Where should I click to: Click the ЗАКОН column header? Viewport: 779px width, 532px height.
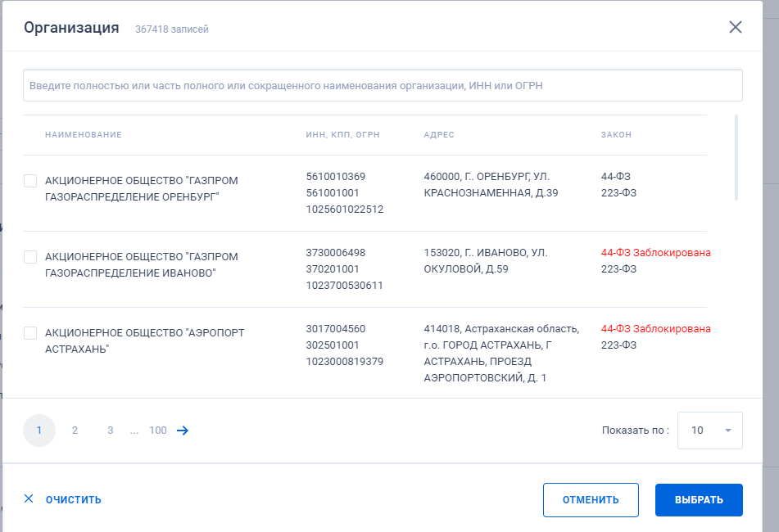(616, 135)
